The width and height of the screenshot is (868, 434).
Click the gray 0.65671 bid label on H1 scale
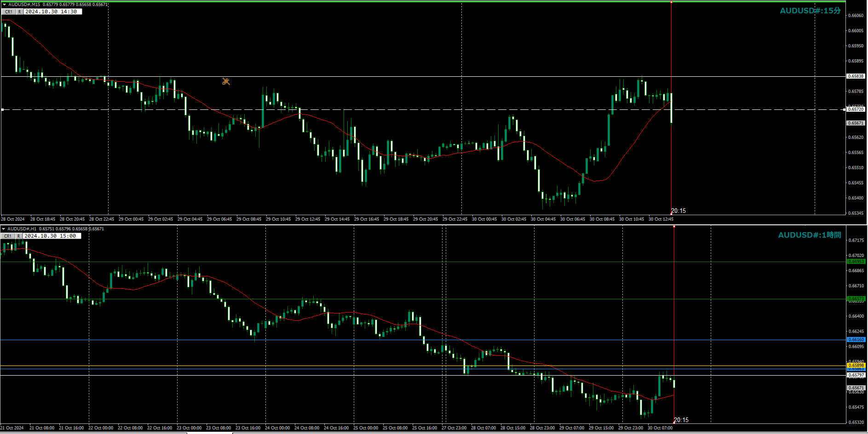tap(856, 388)
